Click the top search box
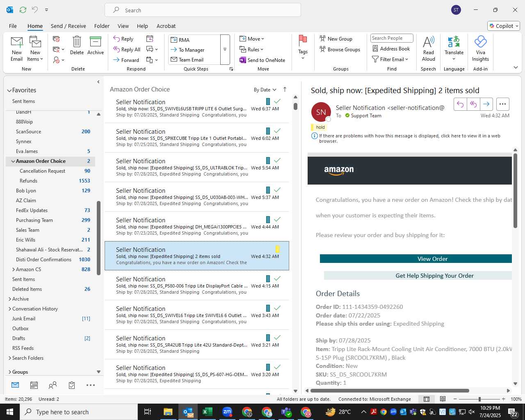The height and width of the screenshot is (420, 525). [x=203, y=10]
